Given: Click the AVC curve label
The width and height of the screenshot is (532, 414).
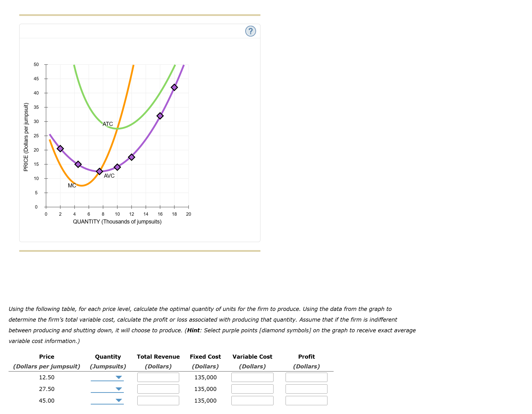Looking at the screenshot, I should coord(109,176).
